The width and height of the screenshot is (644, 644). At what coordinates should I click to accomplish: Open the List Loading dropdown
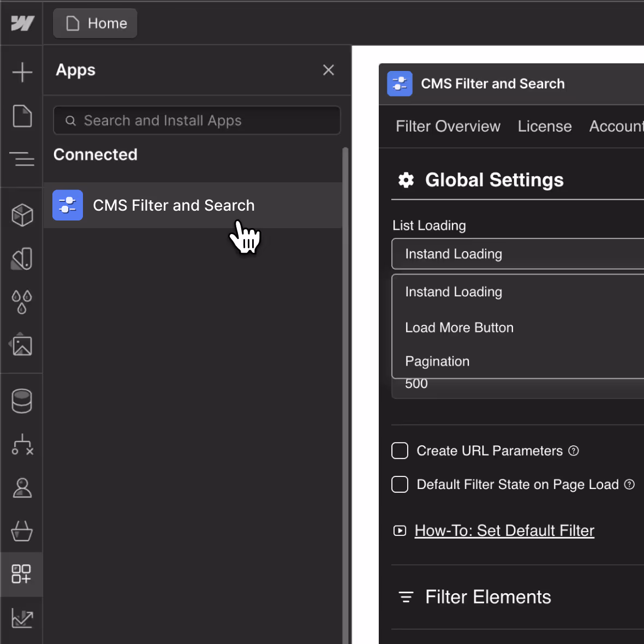[x=518, y=254]
